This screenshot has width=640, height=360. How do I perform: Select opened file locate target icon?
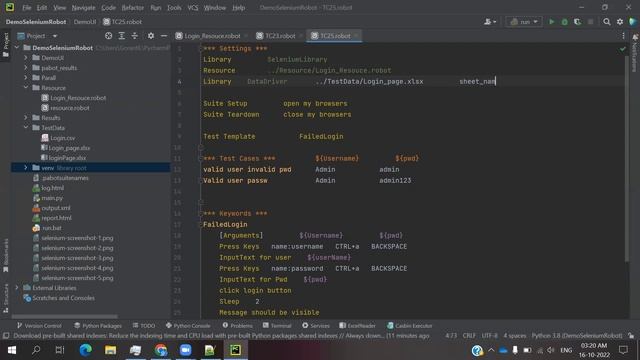[109, 36]
